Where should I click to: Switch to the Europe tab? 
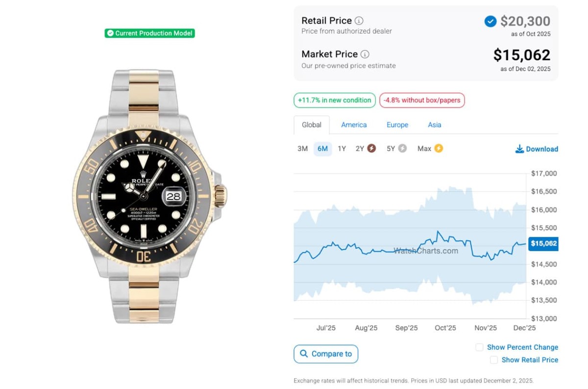[x=397, y=125]
